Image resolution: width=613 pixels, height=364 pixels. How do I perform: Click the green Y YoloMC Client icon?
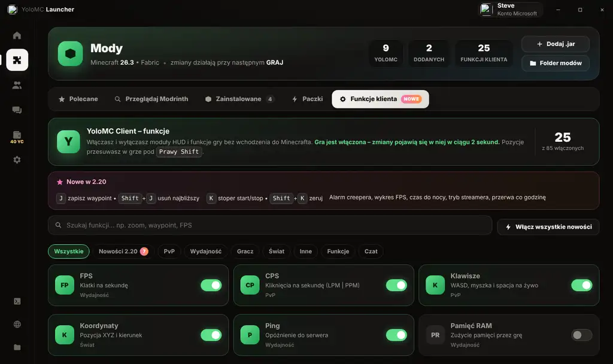pyautogui.click(x=68, y=141)
